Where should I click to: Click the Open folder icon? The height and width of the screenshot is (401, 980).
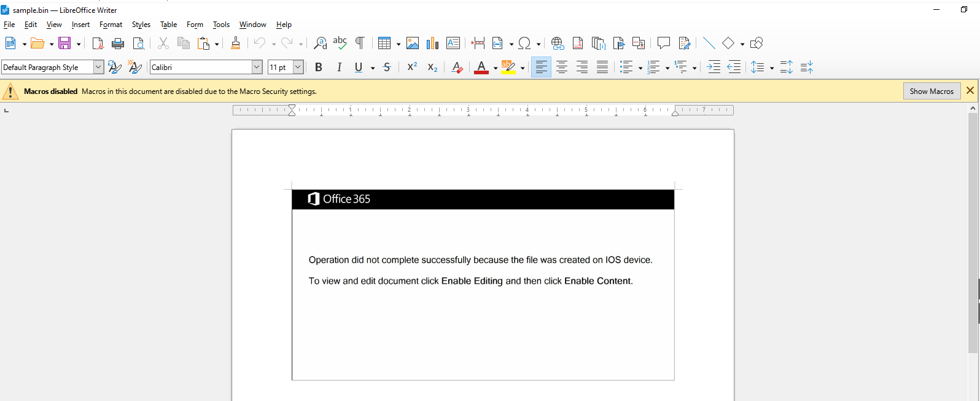click(x=37, y=43)
